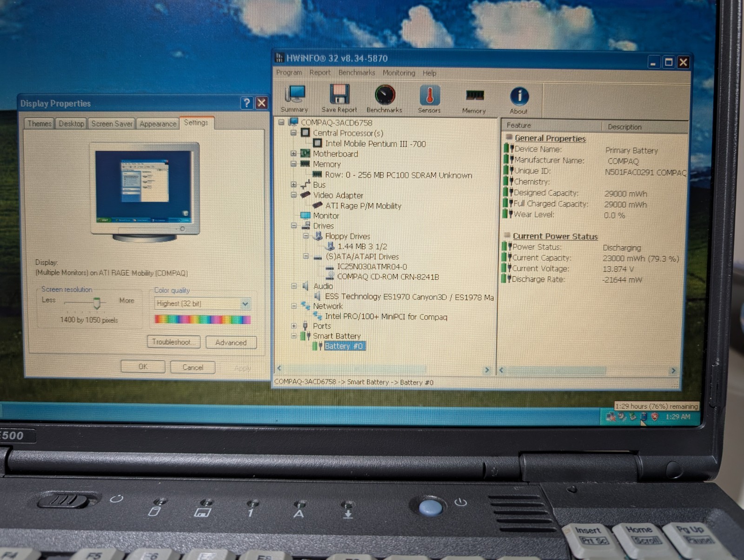Collapse the Audio branch
Screen dimensions: 744x560
pos(294,286)
